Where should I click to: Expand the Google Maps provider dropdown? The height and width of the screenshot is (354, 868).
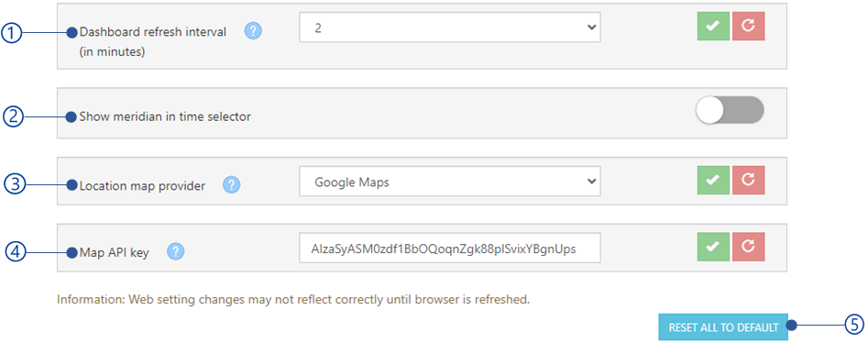(x=449, y=182)
